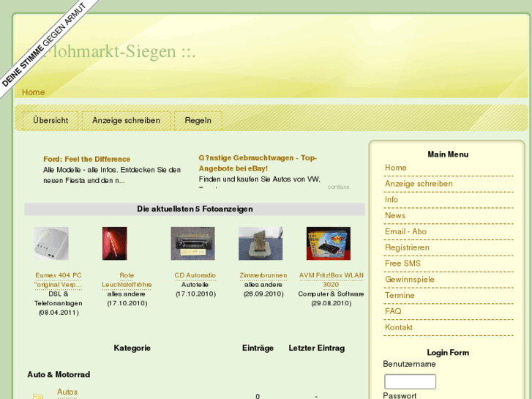The width and height of the screenshot is (532, 399).
Task: Open Free SMS menu entry
Action: click(x=402, y=264)
